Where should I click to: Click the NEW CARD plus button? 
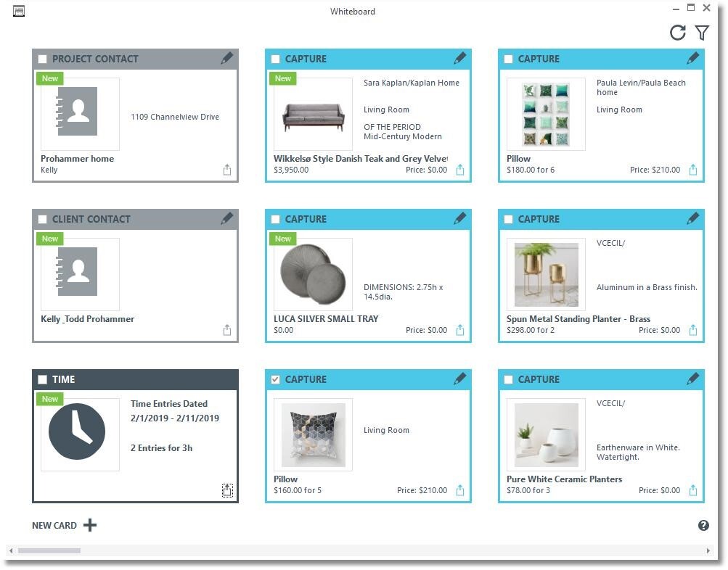point(89,525)
